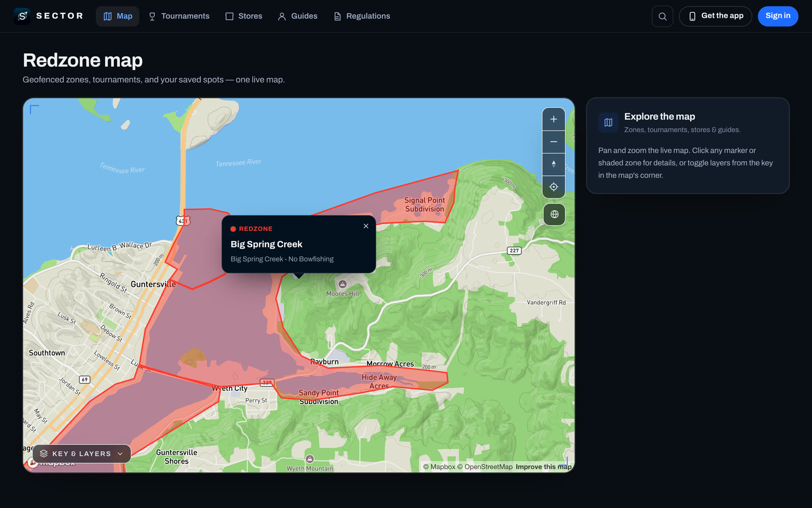Click the Big Spring Creek popup title
This screenshot has height=508, width=812.
pos(266,244)
